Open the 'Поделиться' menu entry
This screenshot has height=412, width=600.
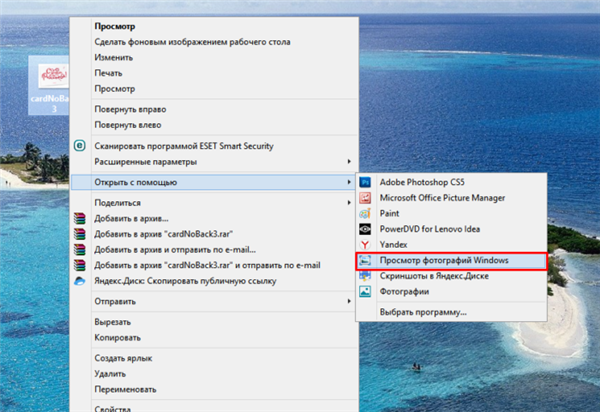point(117,203)
